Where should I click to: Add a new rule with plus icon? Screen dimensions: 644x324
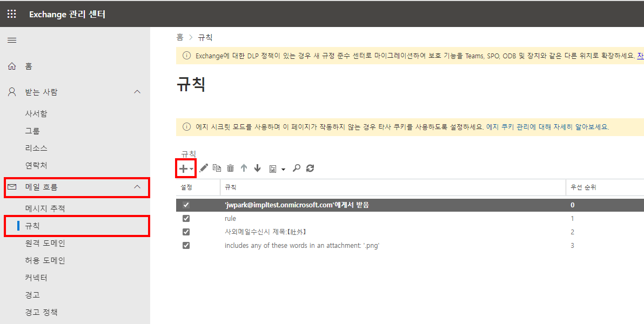[183, 168]
